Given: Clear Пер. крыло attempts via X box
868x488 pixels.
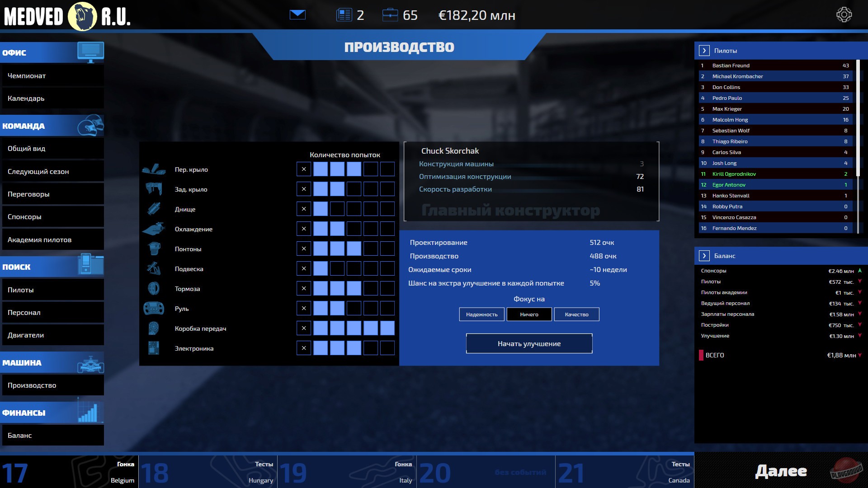Looking at the screenshot, I should click(304, 169).
